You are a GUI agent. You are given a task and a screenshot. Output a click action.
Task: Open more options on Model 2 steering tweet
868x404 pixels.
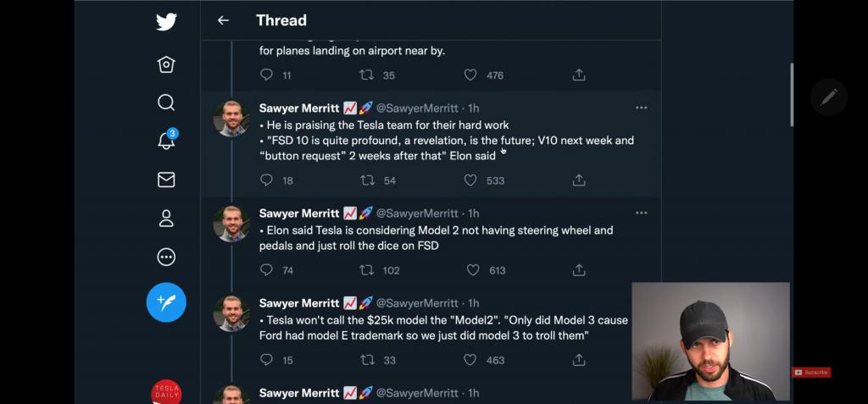[641, 213]
